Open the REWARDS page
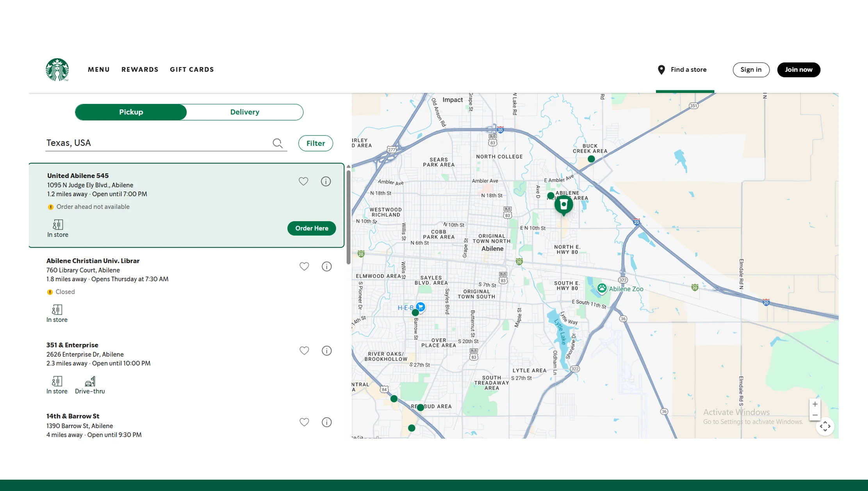Image resolution: width=868 pixels, height=491 pixels. point(140,70)
